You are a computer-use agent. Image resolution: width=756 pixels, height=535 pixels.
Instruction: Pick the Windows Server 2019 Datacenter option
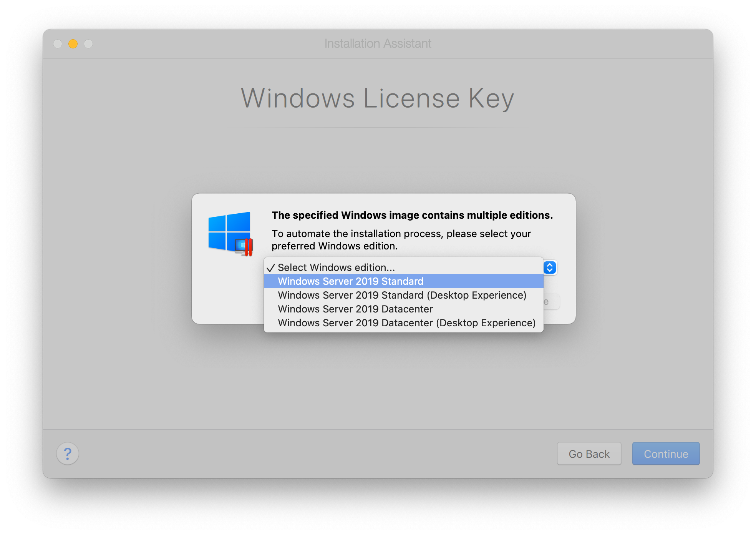click(355, 309)
